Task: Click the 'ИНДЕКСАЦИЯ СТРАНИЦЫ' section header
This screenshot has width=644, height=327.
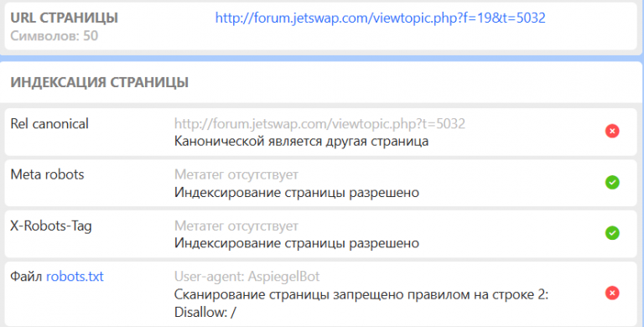Action: coord(100,82)
